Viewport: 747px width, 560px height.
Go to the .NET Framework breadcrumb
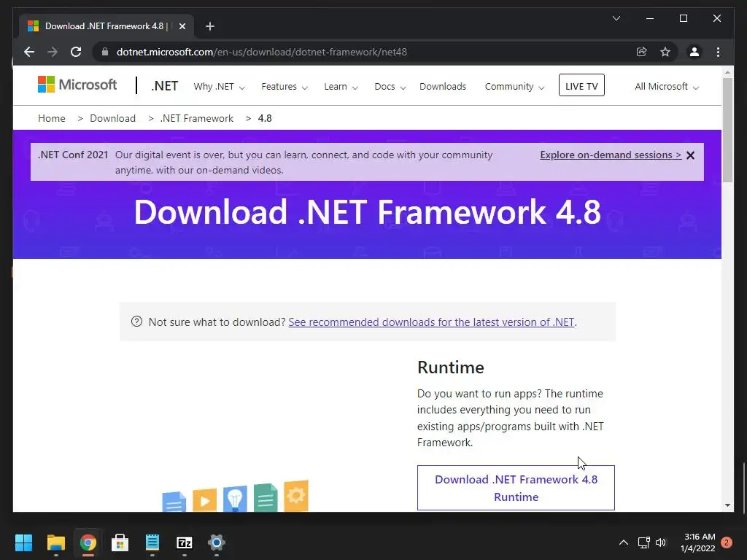coord(197,118)
